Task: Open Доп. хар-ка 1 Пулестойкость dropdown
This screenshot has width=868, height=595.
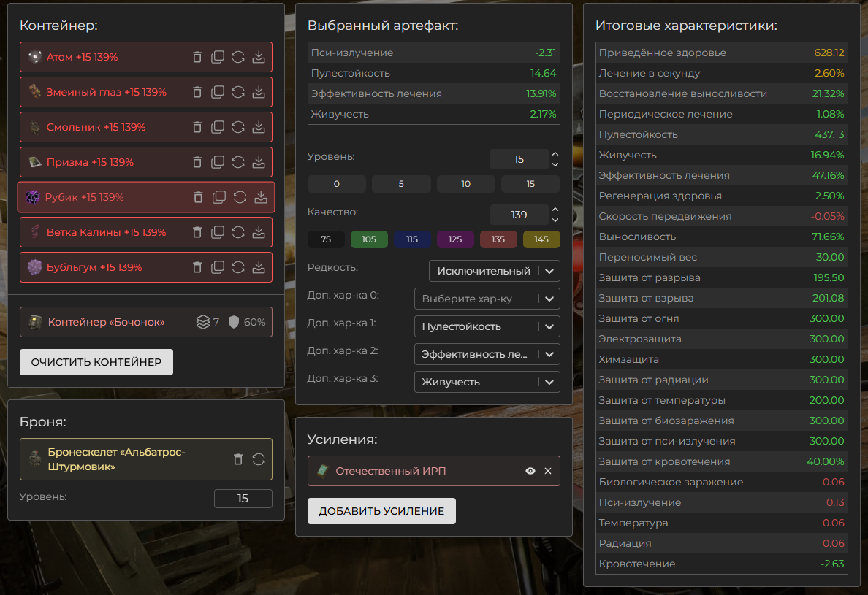Action: 487,326
